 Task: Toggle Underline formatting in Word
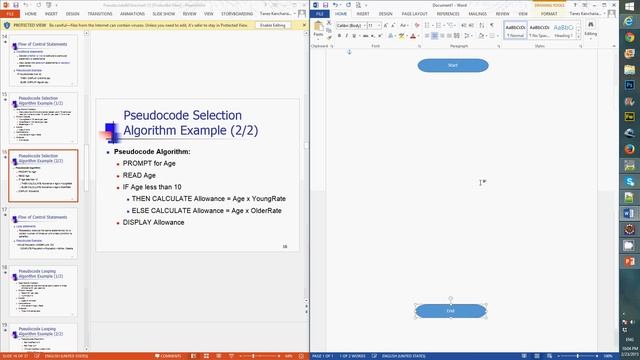(353, 36)
